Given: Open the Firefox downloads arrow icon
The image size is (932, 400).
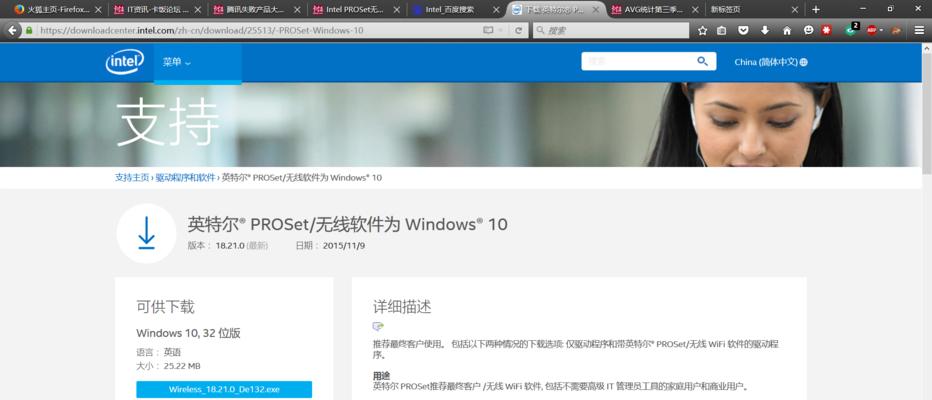Looking at the screenshot, I should 765,30.
